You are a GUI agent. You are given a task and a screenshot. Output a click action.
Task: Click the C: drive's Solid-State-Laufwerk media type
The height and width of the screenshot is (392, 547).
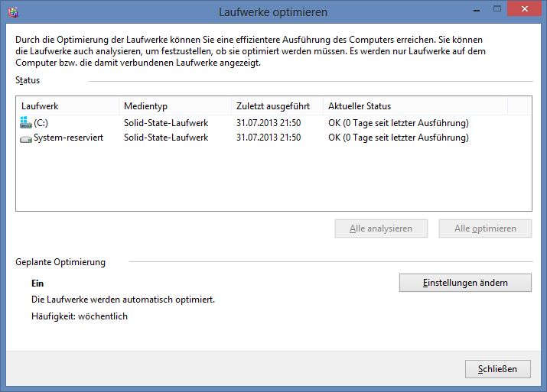[x=166, y=123]
